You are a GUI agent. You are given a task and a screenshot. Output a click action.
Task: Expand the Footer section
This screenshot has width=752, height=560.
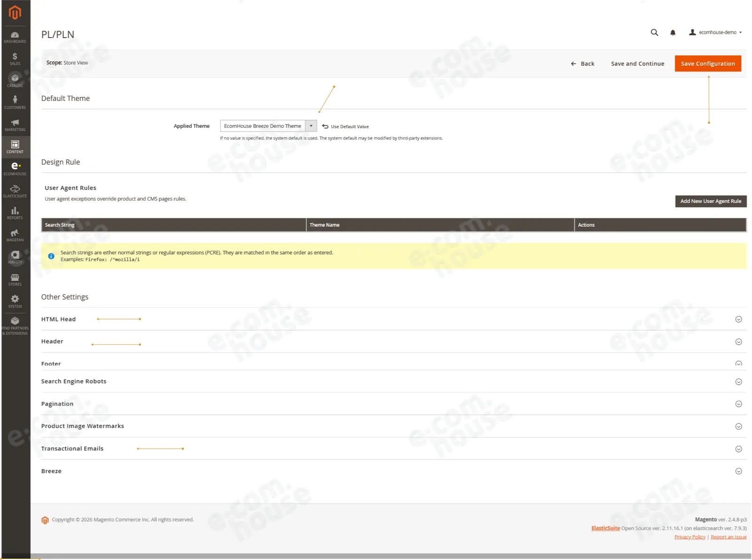point(393,363)
